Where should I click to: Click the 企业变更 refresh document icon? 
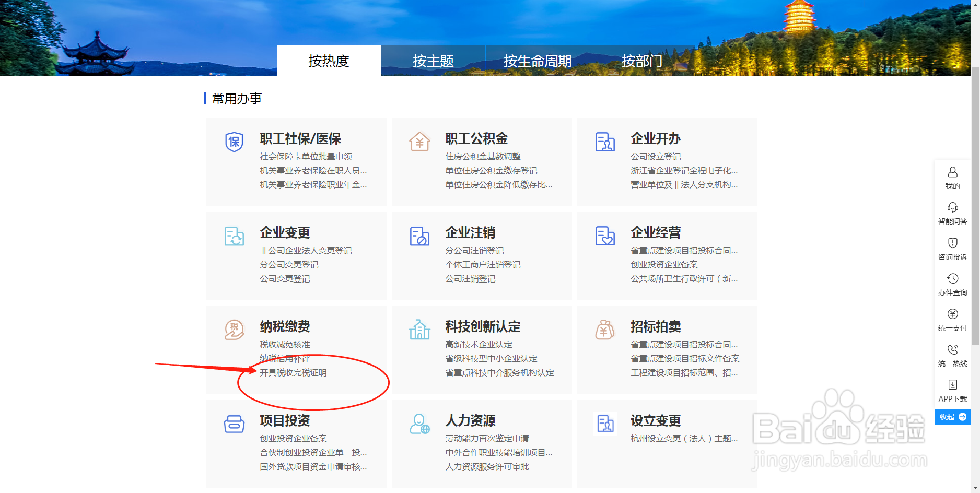pos(234,236)
